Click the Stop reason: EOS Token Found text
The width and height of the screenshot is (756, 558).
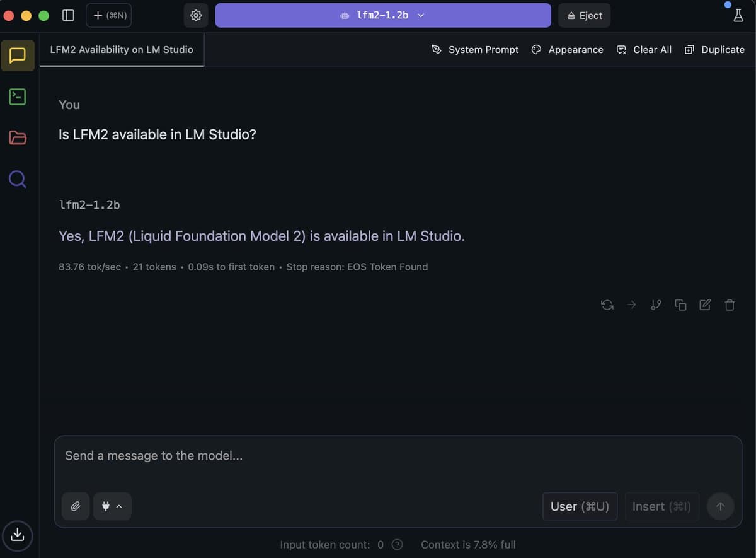pyautogui.click(x=357, y=267)
